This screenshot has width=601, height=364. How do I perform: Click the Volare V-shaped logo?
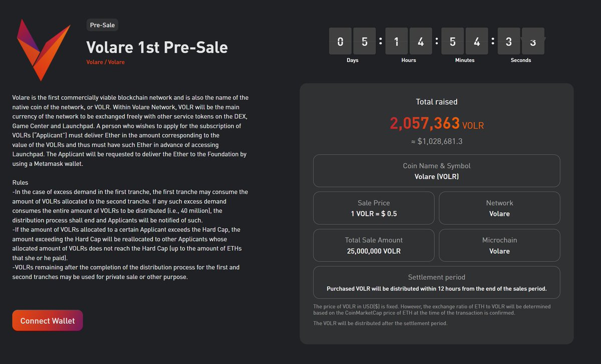tap(43, 50)
